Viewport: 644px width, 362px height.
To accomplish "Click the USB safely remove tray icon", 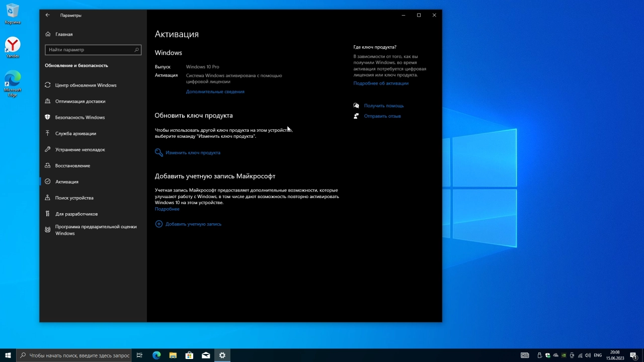I will coord(539,355).
